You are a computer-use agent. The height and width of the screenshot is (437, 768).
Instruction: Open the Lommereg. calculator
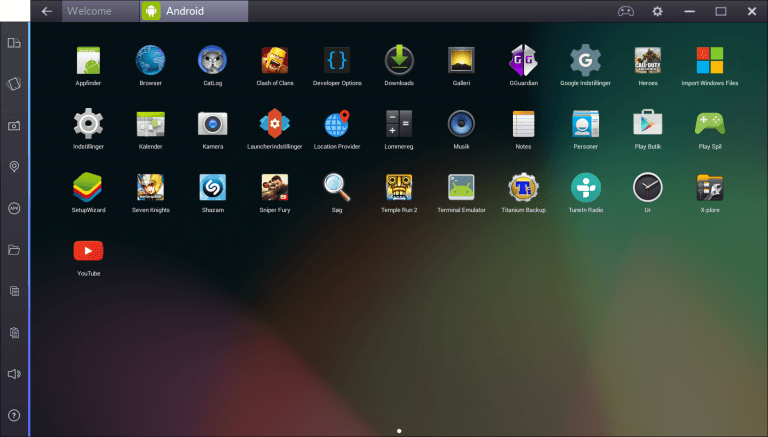399,123
